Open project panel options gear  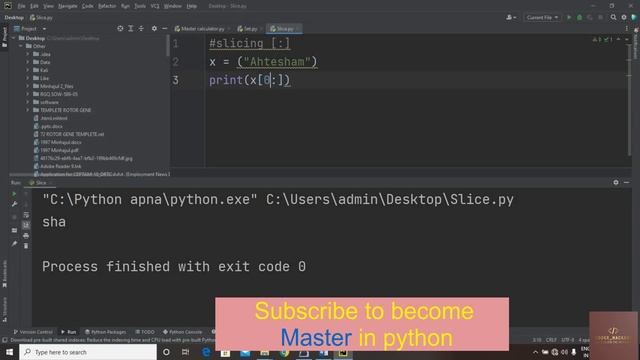[x=154, y=29]
